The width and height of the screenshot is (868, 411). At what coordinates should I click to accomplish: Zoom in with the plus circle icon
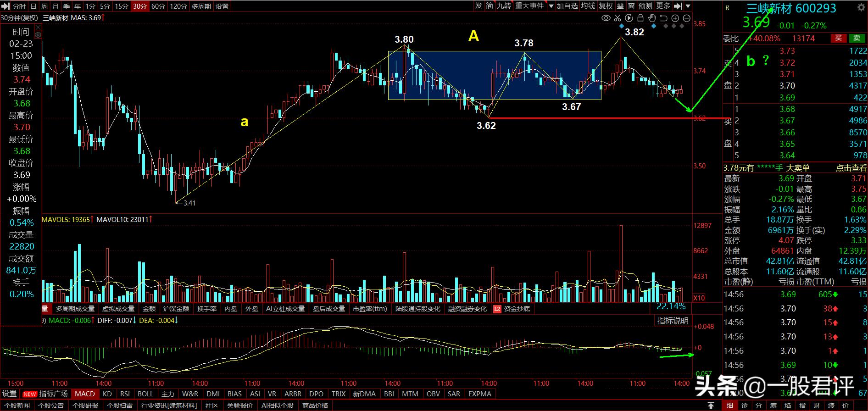pos(675,18)
